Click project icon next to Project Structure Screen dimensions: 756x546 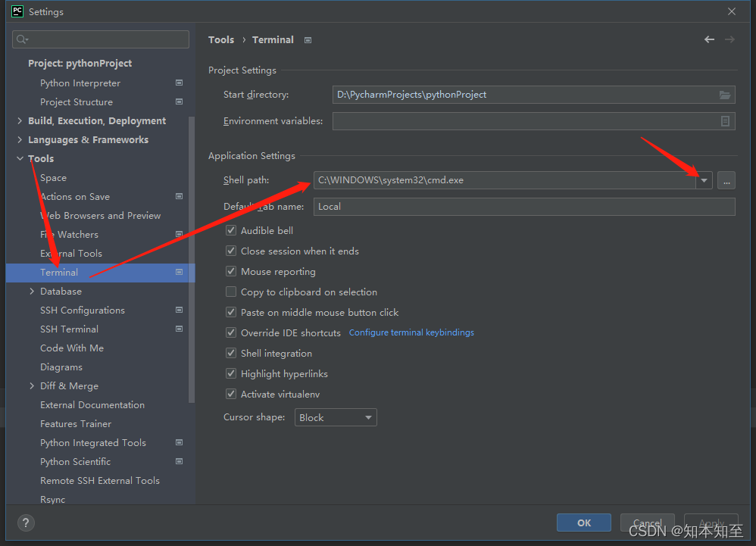[x=180, y=101]
